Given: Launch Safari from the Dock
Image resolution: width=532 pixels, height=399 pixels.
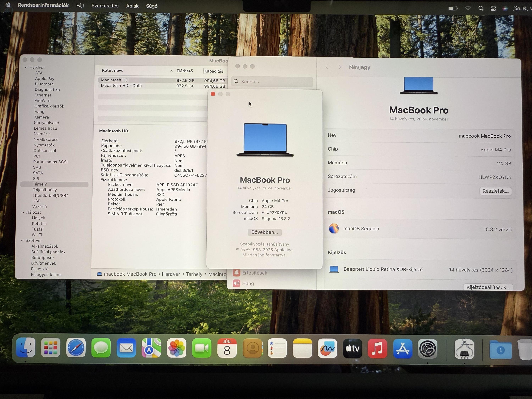Looking at the screenshot, I should click(x=76, y=348).
